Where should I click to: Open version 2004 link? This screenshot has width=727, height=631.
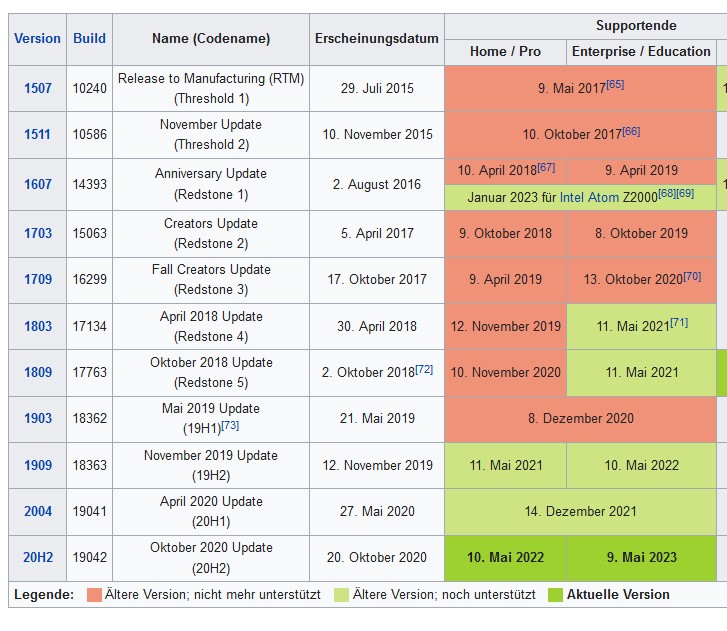pos(38,511)
